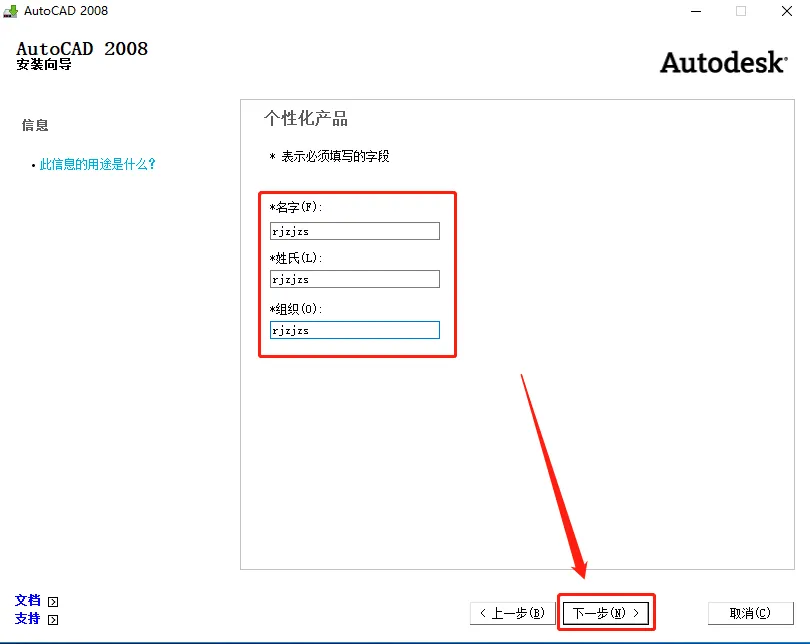
Task: Click the arrow icon beside 支持
Action: 53,620
